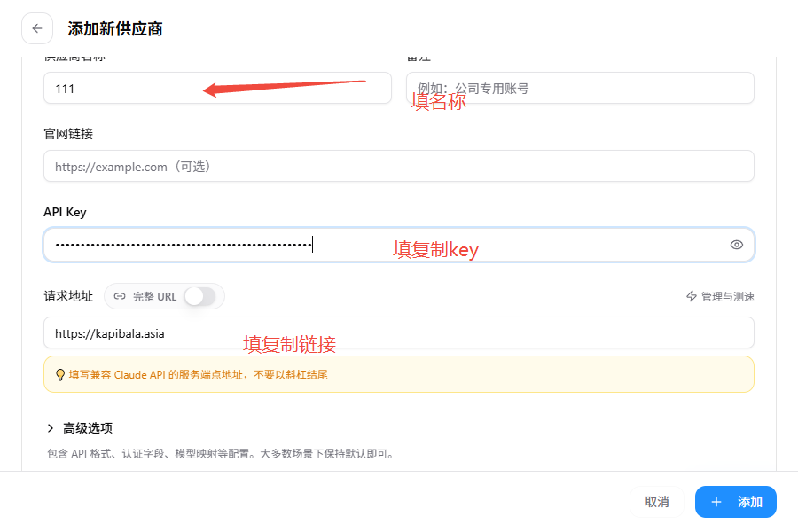Click the 取消 button
This screenshot has height=532, width=798.
pos(656,502)
